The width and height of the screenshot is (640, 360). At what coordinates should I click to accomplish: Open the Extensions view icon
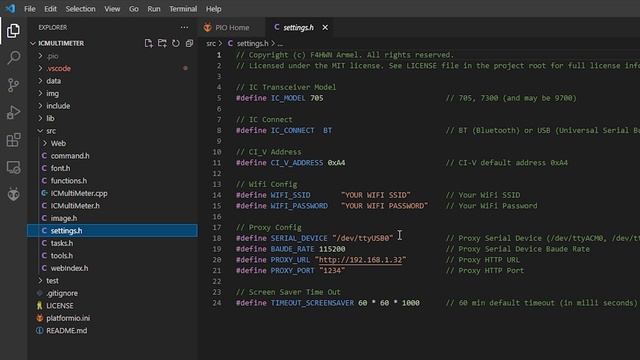(13, 140)
